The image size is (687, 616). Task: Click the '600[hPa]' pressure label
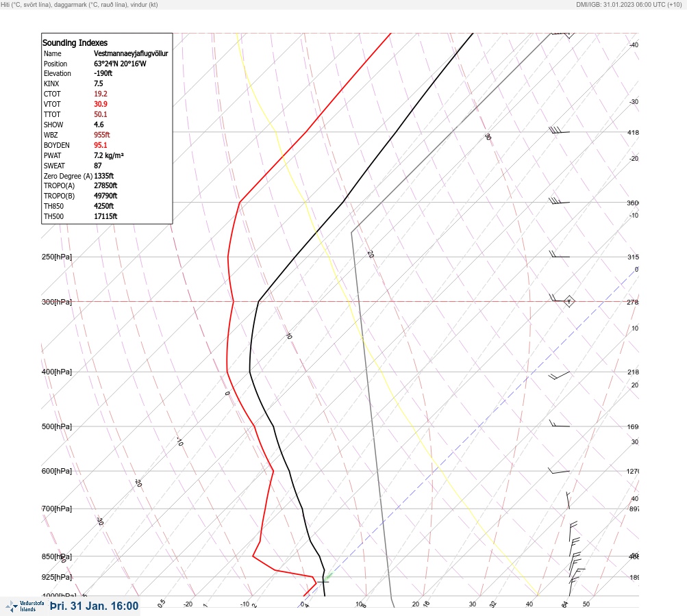tap(57, 471)
